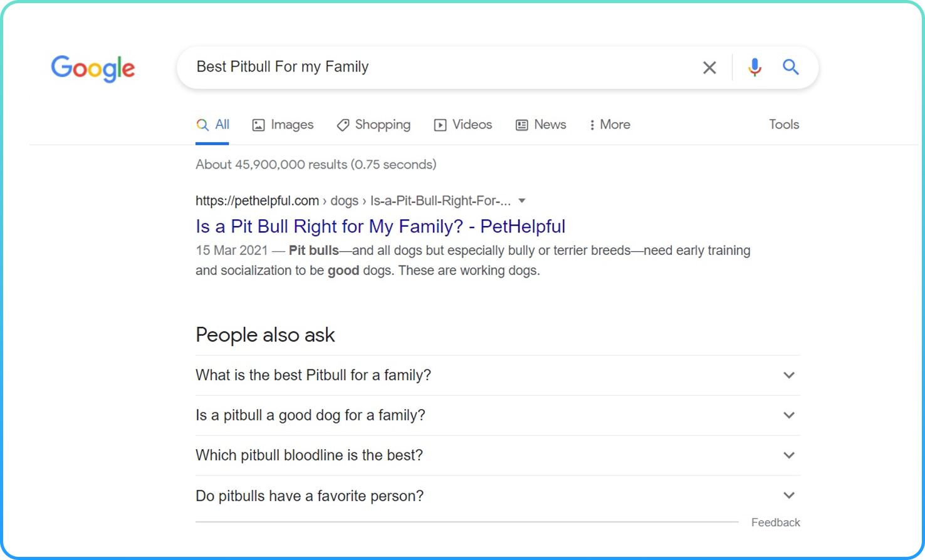
Task: Click the Shopping tag icon
Action: click(x=343, y=125)
